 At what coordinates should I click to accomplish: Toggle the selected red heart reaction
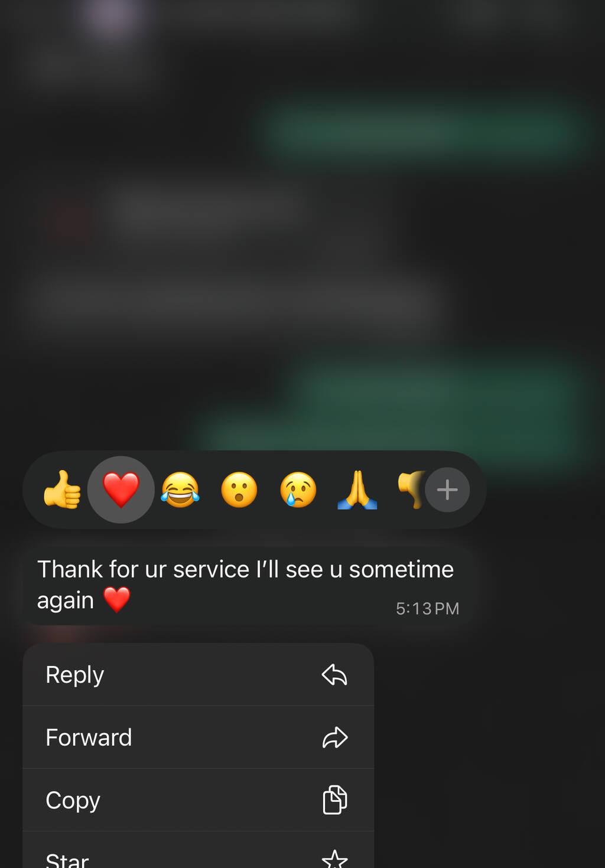tap(121, 490)
